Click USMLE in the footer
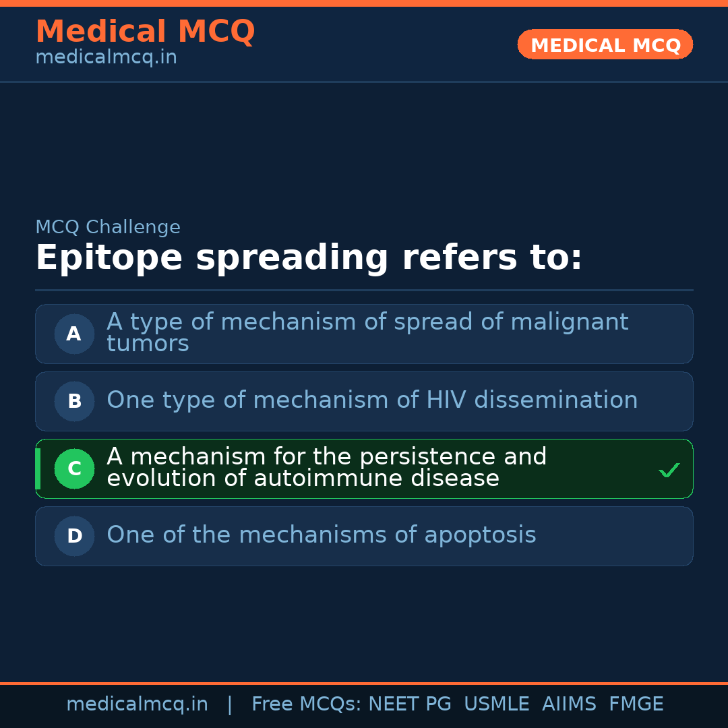This screenshot has height=728, width=728. click(x=496, y=704)
